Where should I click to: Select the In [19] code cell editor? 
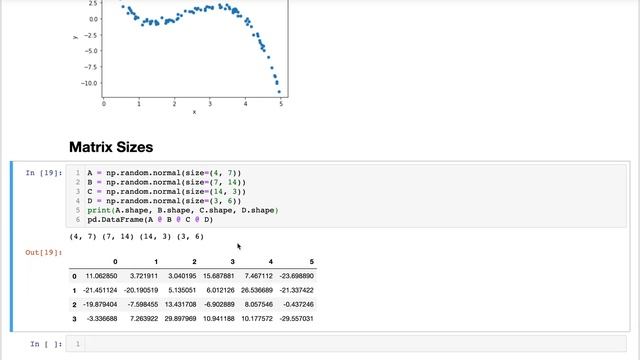click(x=346, y=196)
